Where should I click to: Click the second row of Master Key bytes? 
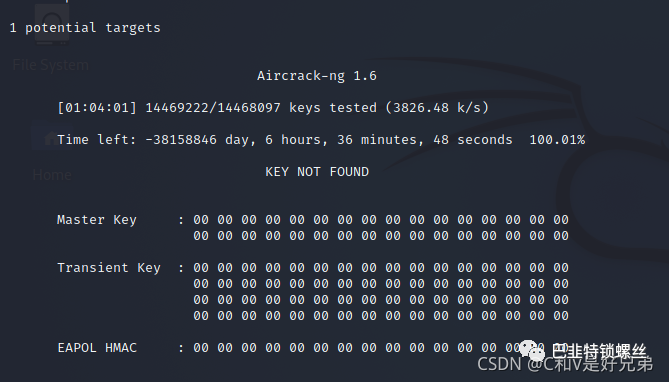[381, 236]
